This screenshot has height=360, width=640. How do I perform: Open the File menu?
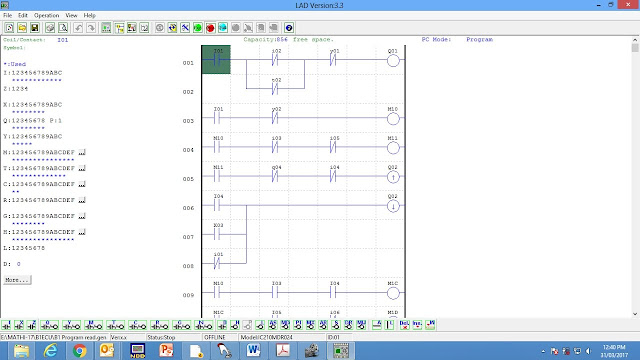8,16
